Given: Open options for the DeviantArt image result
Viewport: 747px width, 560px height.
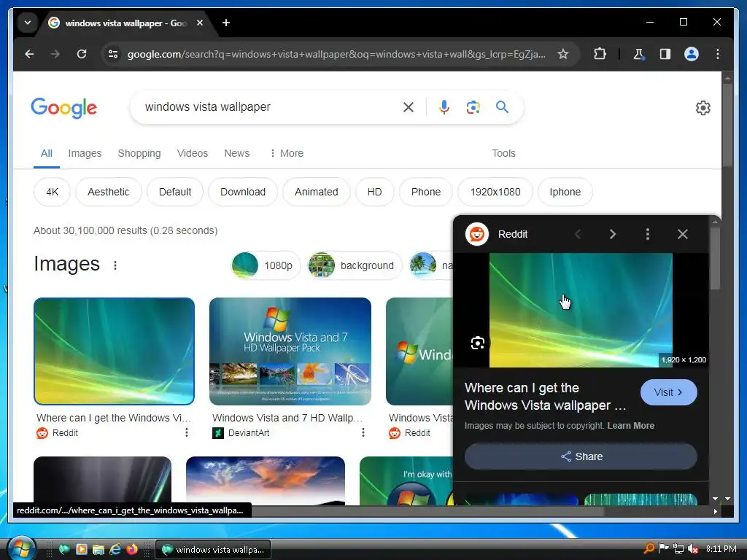Looking at the screenshot, I should (363, 432).
